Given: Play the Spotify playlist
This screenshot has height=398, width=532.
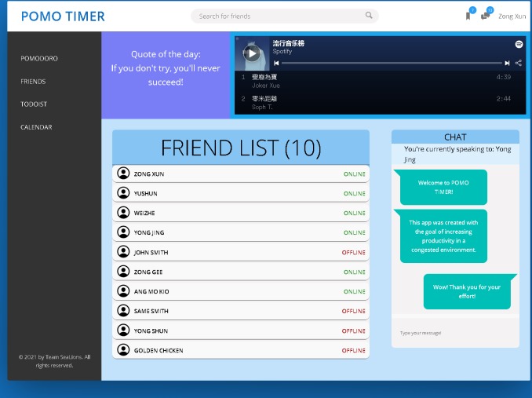Looking at the screenshot, I should click(x=252, y=53).
